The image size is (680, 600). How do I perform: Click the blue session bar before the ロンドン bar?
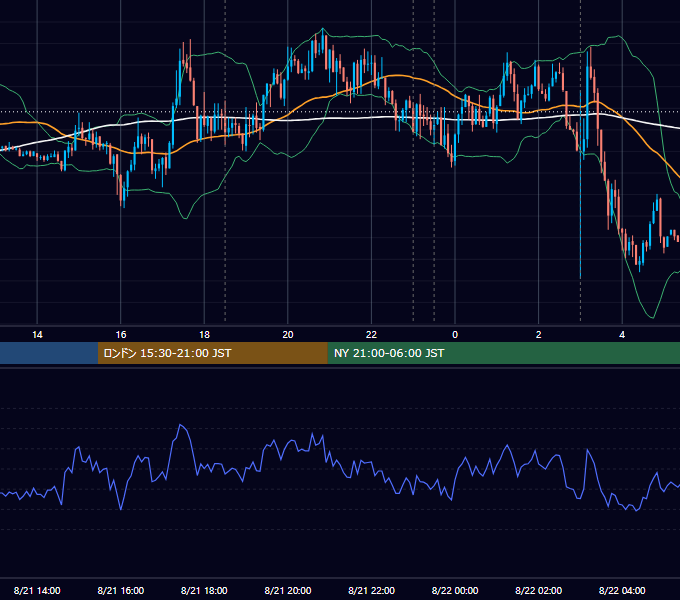pos(49,353)
